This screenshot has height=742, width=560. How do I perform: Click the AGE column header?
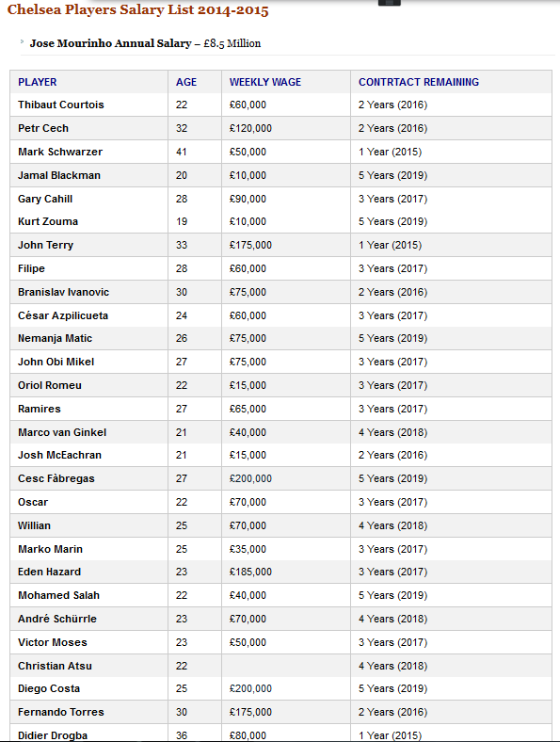(x=186, y=82)
